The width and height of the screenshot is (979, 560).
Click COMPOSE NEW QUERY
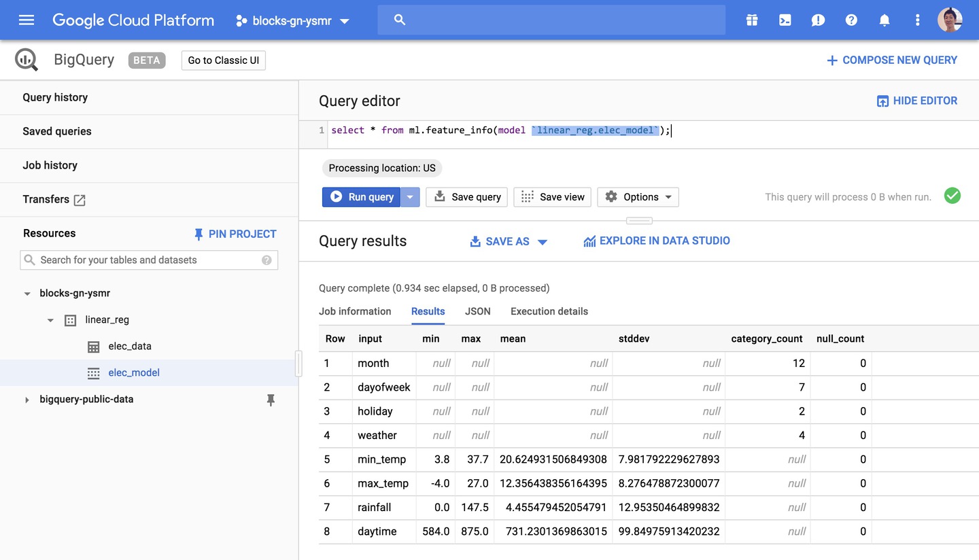coord(891,60)
